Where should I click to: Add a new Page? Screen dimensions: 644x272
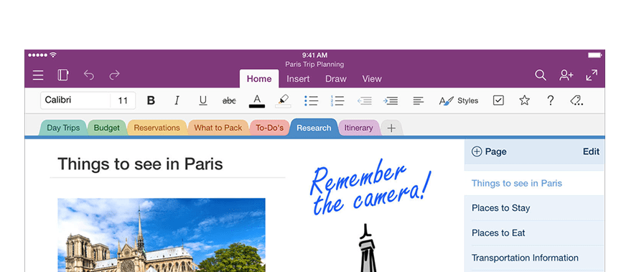point(489,152)
